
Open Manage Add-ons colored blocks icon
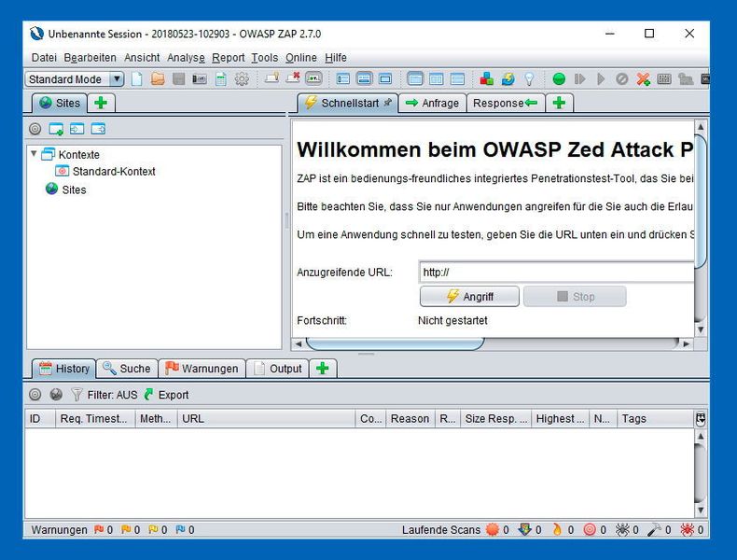(x=486, y=79)
